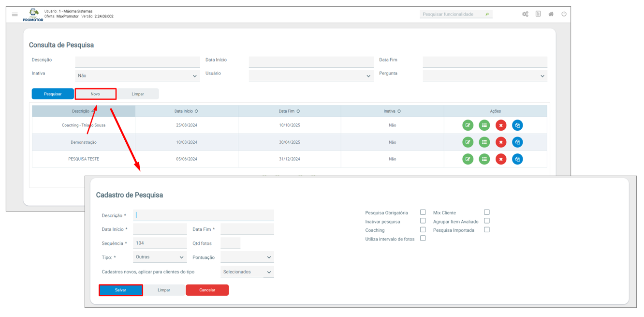Click the home icon in header
Viewport: 644px width, 317px height.
551,15
